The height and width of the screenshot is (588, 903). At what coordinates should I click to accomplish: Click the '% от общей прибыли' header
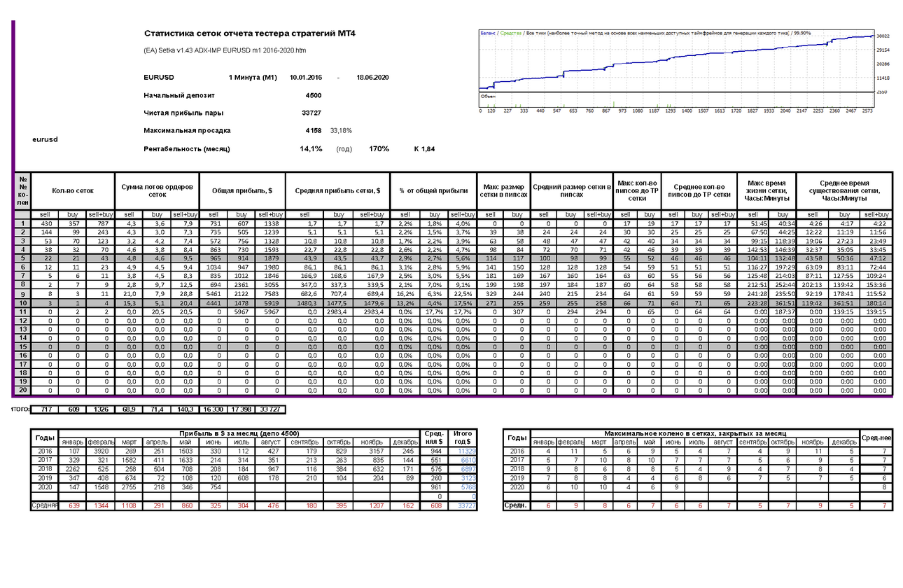pos(433,190)
